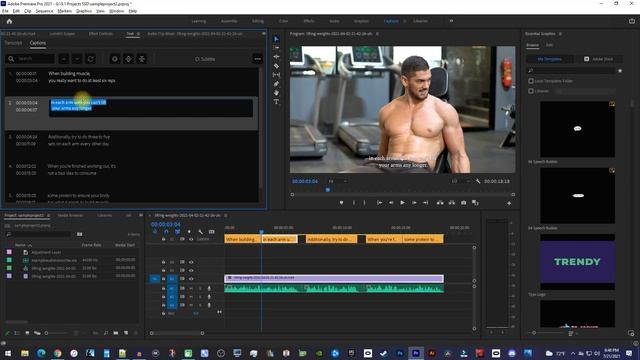Switch to the Media Browser tab
The height and width of the screenshot is (360, 640).
click(70, 216)
